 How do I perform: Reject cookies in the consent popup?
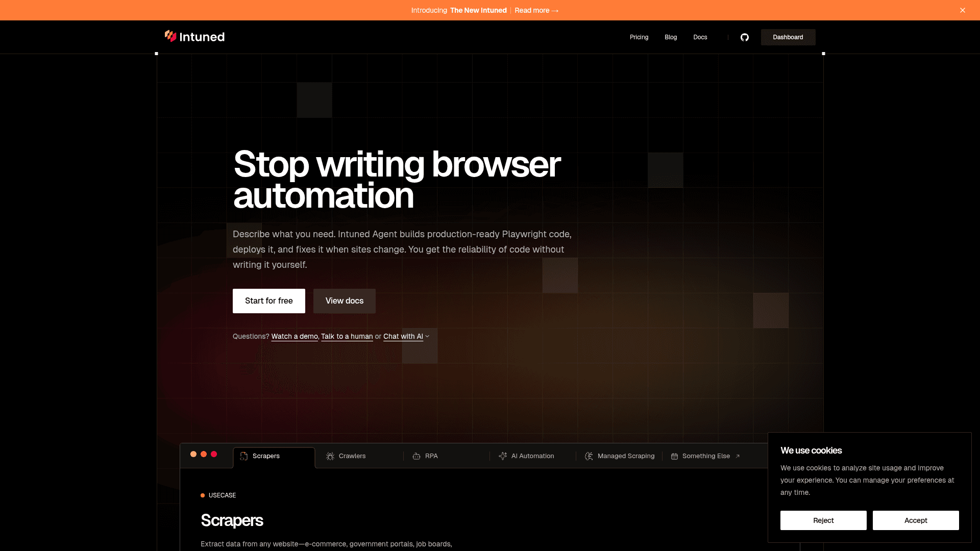click(823, 520)
